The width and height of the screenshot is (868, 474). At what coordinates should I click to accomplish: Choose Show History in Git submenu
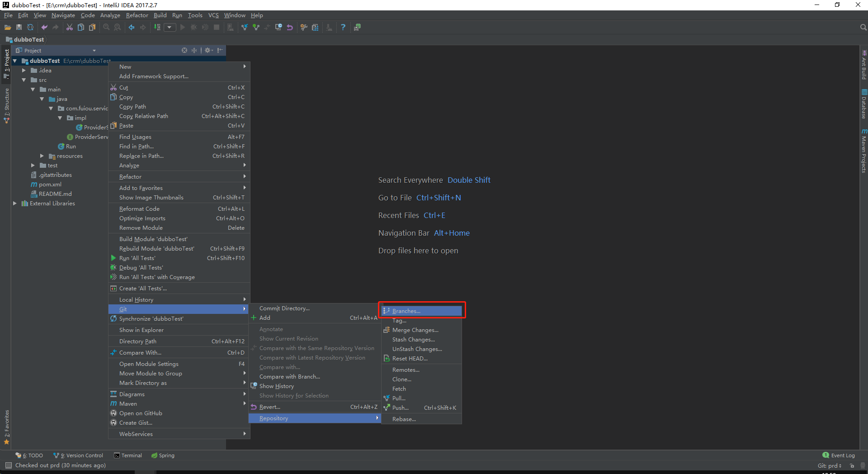pos(315,386)
